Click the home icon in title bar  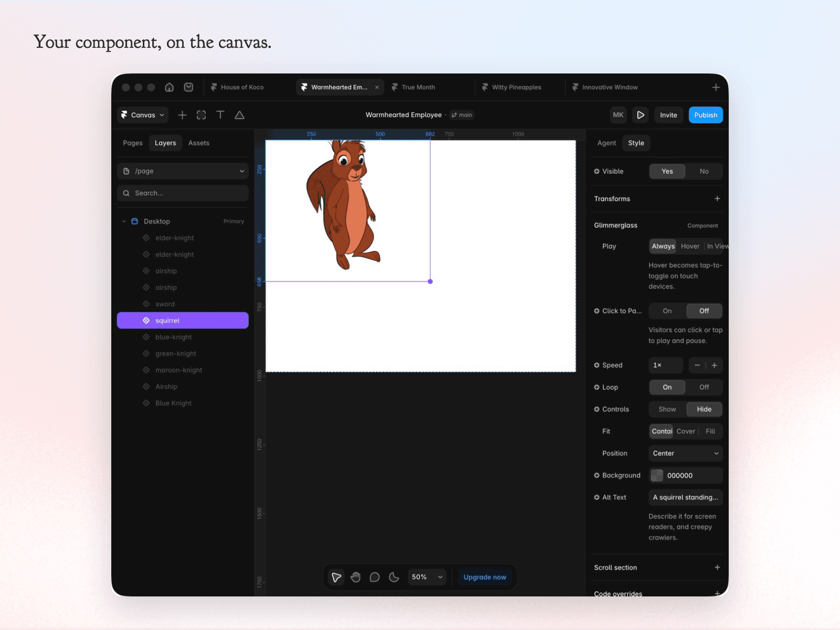point(169,87)
